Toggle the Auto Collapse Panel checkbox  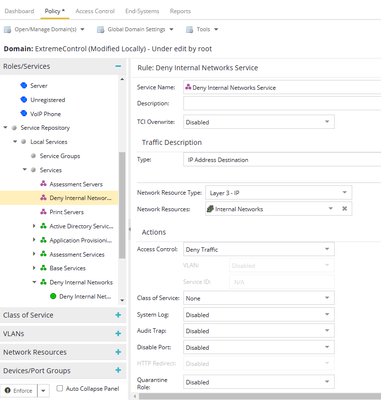(60, 388)
